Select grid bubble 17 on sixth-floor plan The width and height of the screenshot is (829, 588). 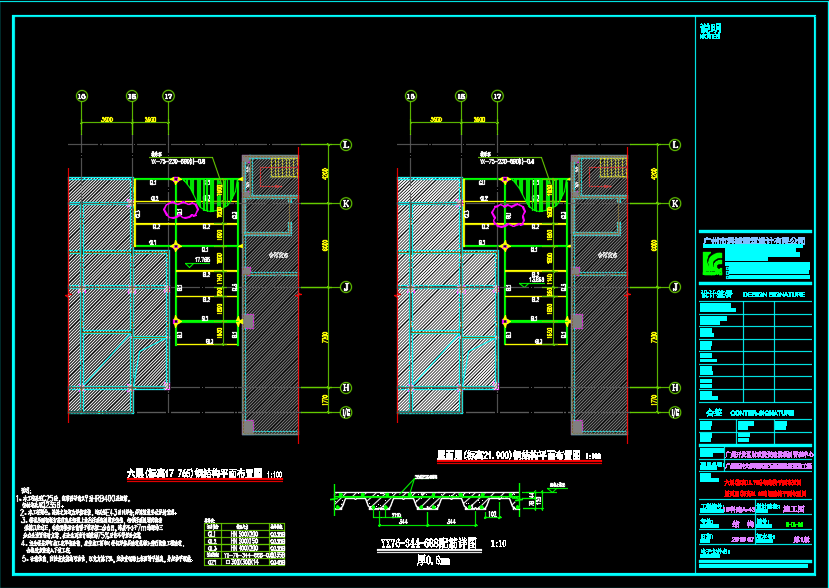(x=168, y=96)
